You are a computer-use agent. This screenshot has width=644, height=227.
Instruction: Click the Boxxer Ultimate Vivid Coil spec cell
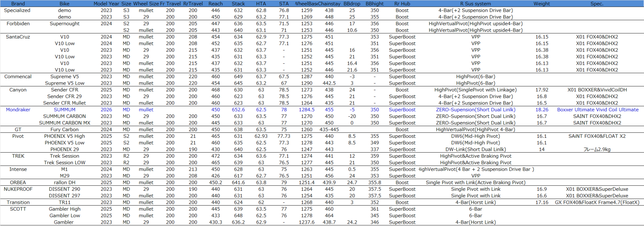coord(597,110)
